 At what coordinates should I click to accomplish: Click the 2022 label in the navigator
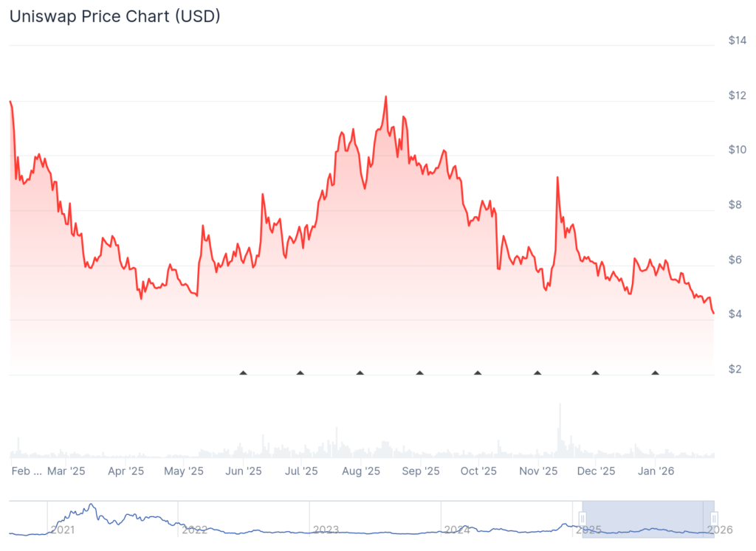tap(194, 529)
